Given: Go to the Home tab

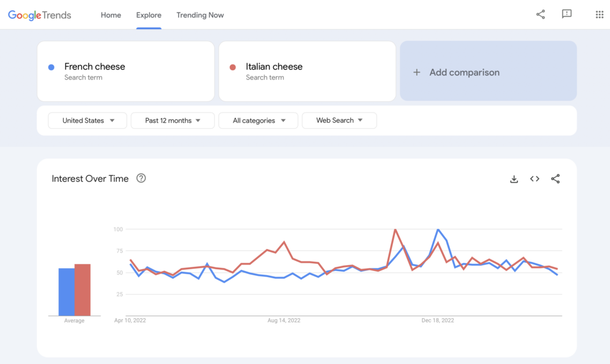Looking at the screenshot, I should pyautogui.click(x=111, y=15).
